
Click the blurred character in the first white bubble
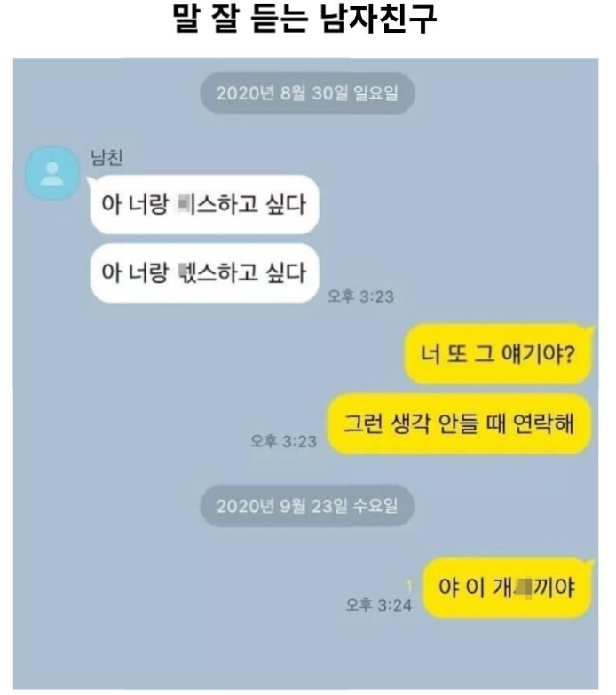184,204
